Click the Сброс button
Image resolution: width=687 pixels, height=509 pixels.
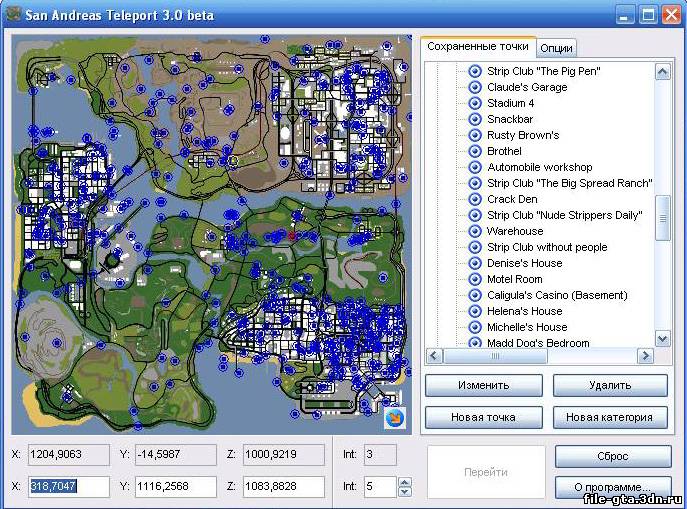(x=613, y=456)
